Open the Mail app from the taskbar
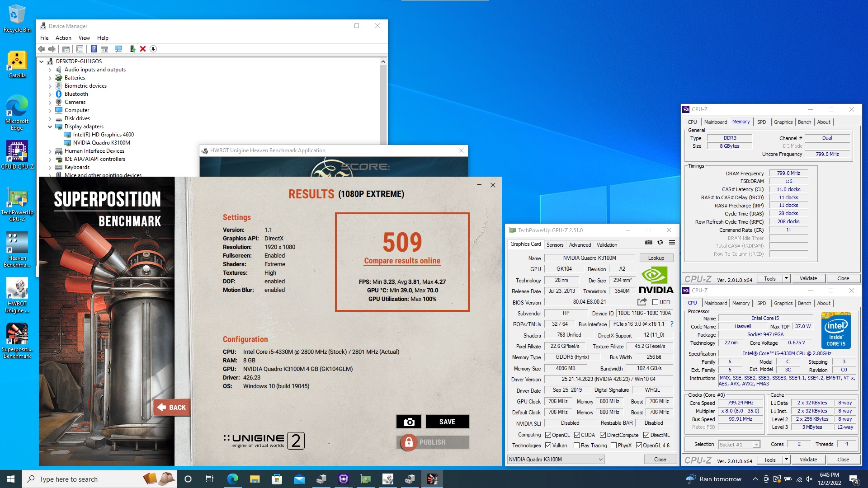This screenshot has width=868, height=488. tap(299, 479)
